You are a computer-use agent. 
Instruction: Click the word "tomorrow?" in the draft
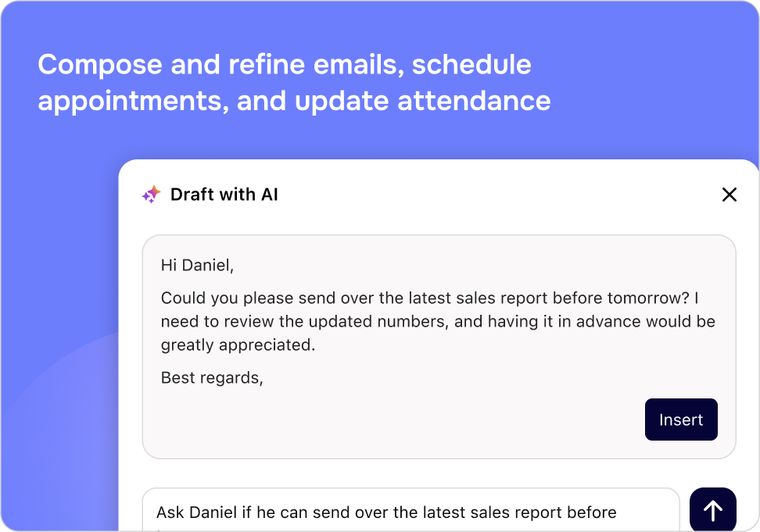(x=652, y=298)
